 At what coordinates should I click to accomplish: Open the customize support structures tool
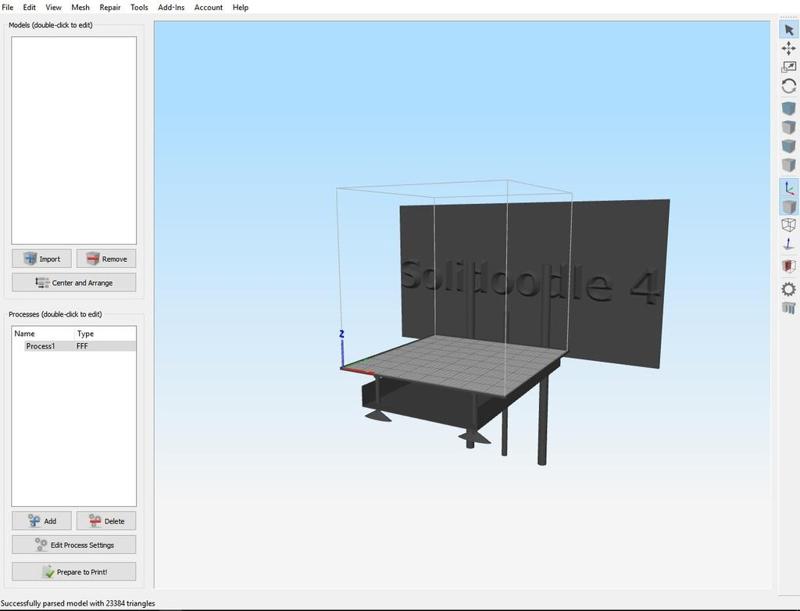[x=789, y=308]
